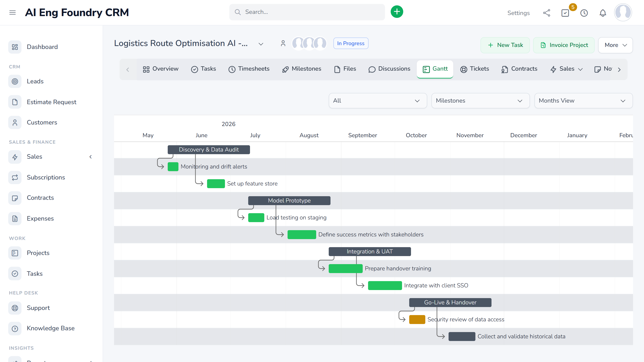Open the user profile avatar
Image resolution: width=644 pixels, height=362 pixels.
click(x=623, y=12)
